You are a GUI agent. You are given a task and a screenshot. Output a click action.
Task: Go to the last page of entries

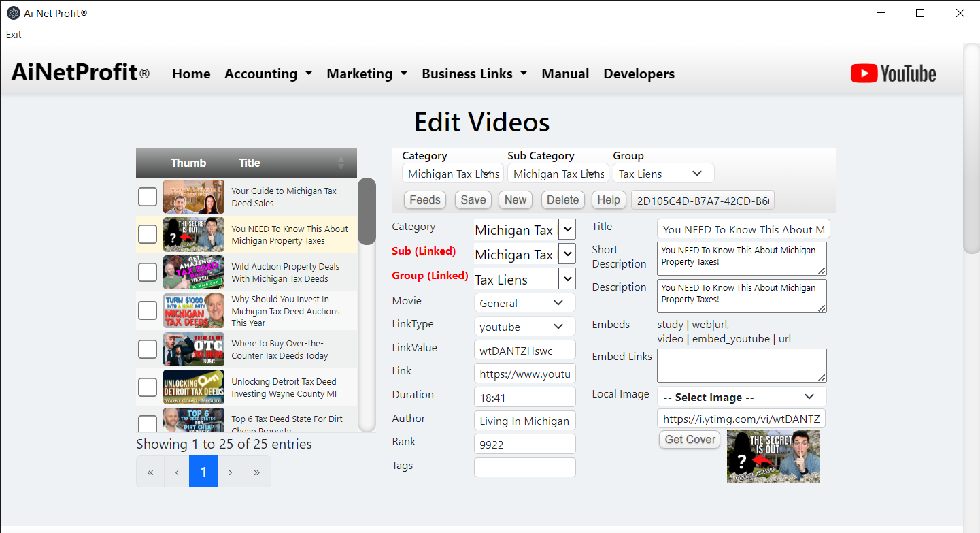(256, 472)
